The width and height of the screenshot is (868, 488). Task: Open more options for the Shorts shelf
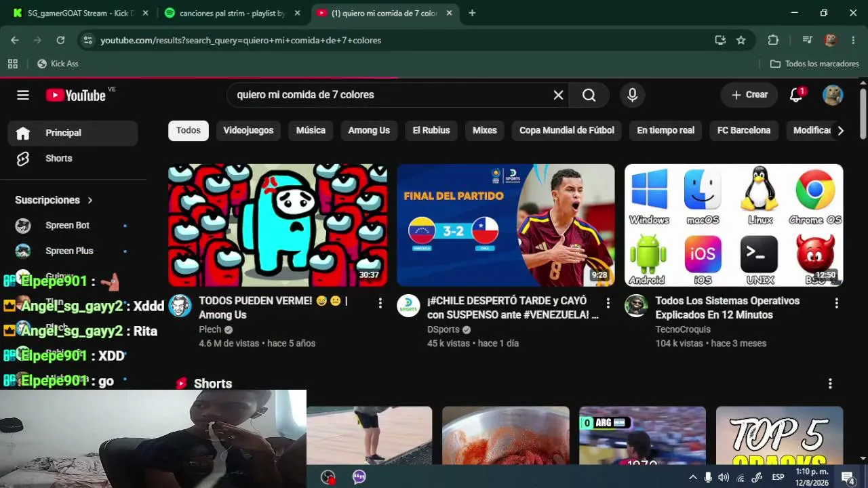pos(830,384)
